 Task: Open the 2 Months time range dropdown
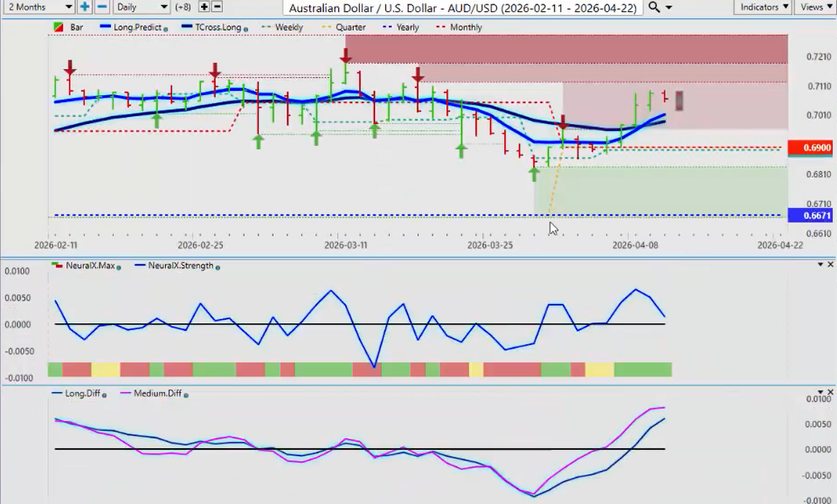pos(38,7)
